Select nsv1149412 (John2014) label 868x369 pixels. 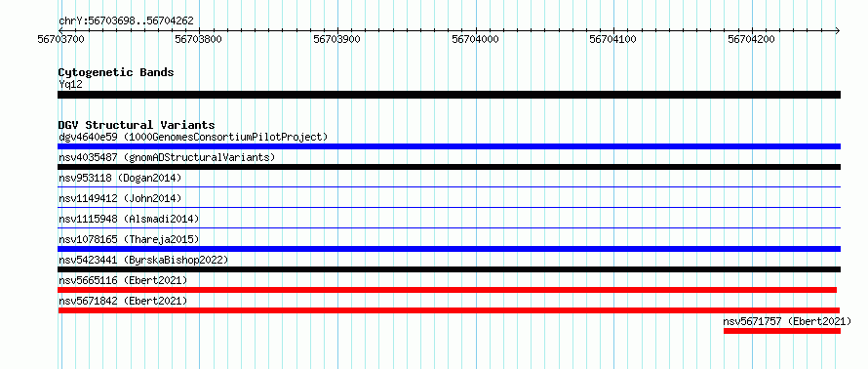120,198
